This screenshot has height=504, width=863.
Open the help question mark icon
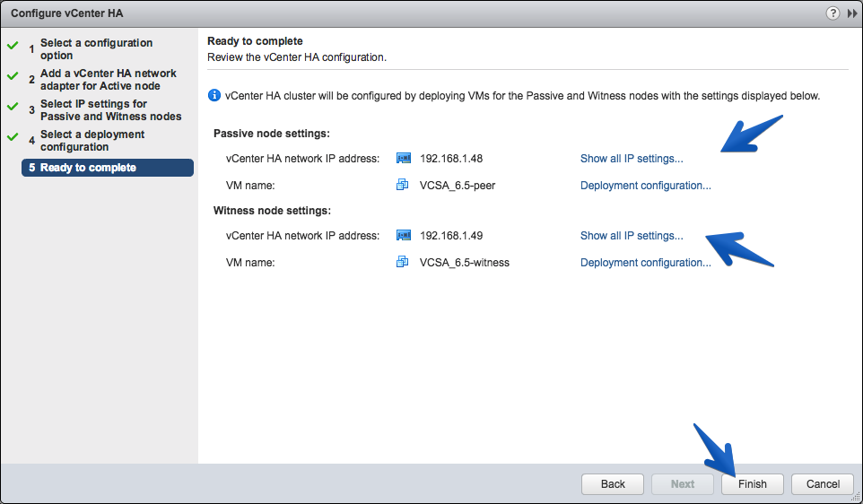click(x=832, y=13)
